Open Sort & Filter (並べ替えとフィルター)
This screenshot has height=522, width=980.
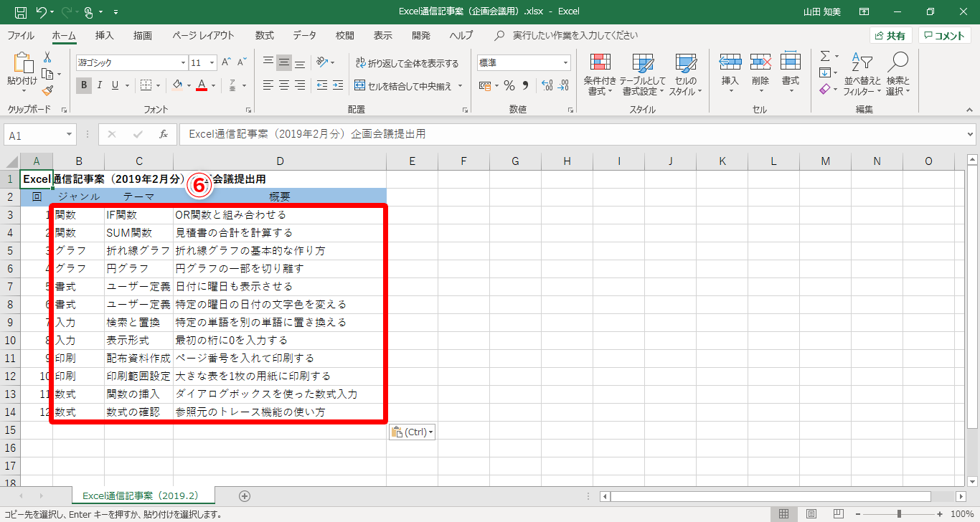point(862,74)
